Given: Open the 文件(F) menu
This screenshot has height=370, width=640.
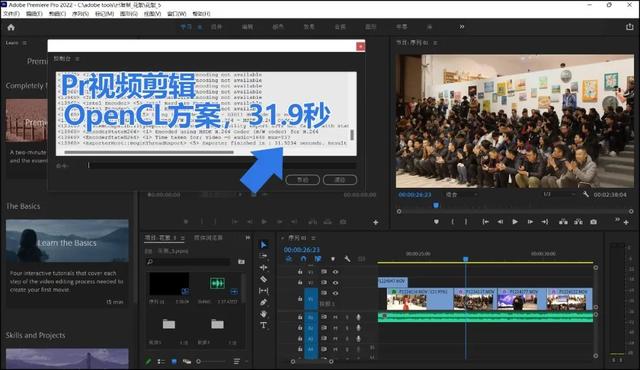Looking at the screenshot, I should (11, 13).
